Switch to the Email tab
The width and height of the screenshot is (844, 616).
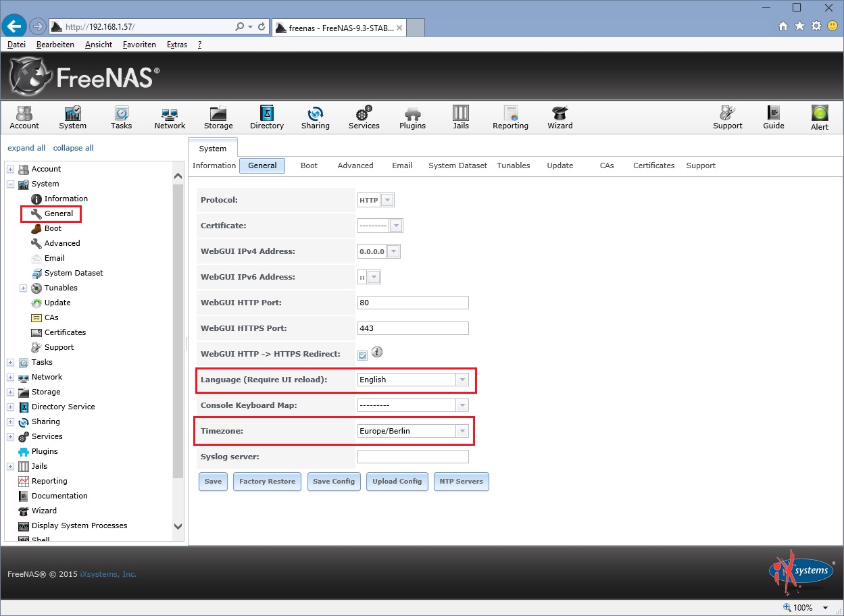[402, 165]
